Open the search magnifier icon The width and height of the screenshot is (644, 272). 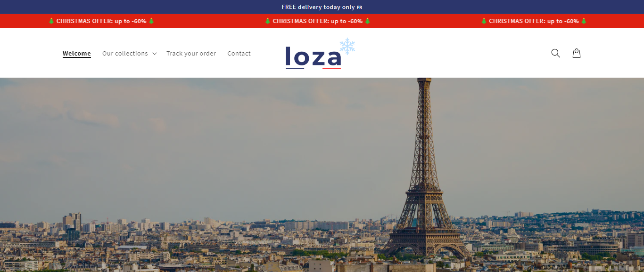pos(555,53)
